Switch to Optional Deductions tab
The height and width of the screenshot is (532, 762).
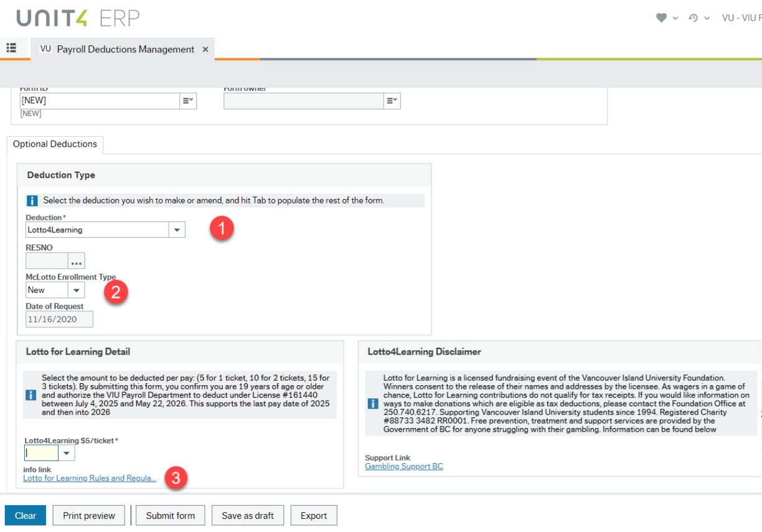click(55, 144)
